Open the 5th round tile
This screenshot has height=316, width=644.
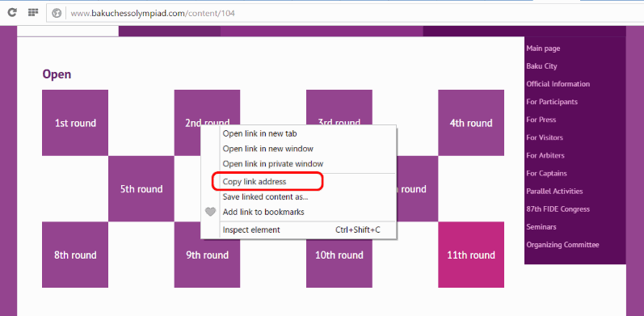click(141, 189)
